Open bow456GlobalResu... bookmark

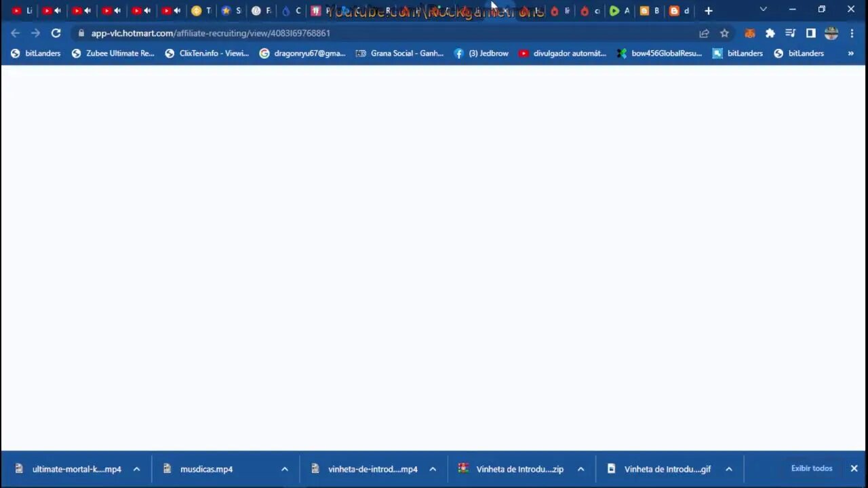[x=660, y=54]
